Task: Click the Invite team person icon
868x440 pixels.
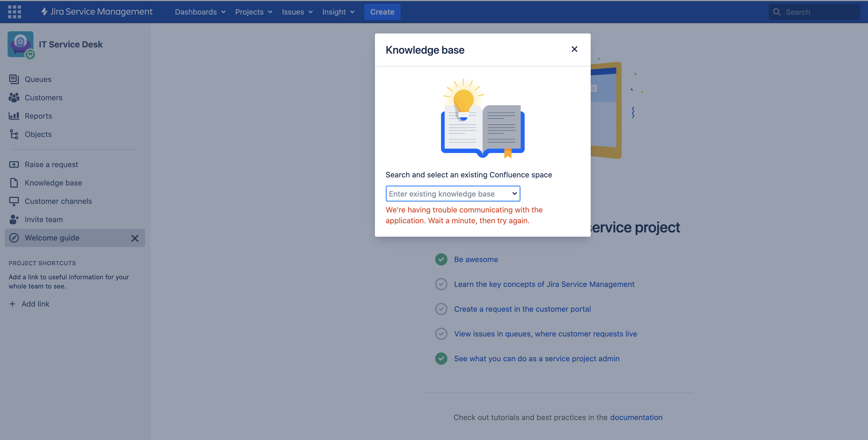Action: click(14, 220)
